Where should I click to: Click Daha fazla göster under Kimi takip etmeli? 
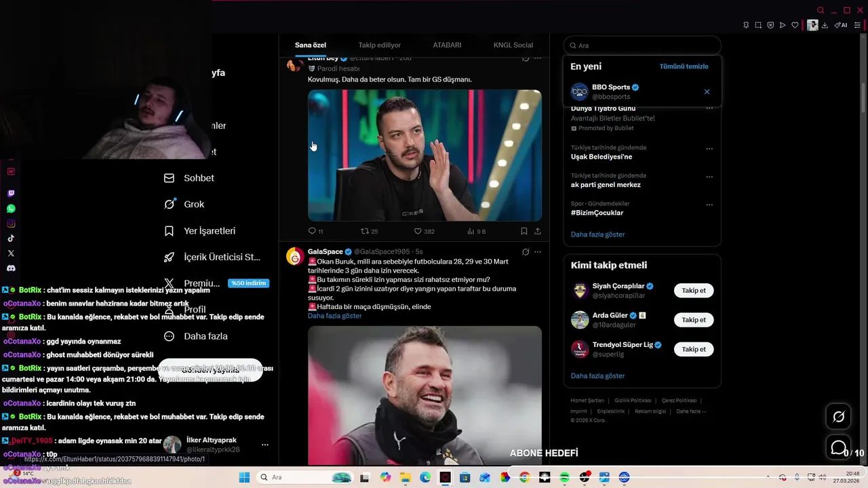click(x=597, y=376)
